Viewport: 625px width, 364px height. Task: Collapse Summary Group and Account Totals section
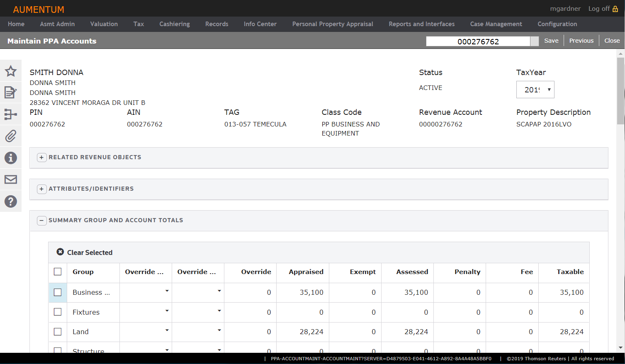pos(41,221)
